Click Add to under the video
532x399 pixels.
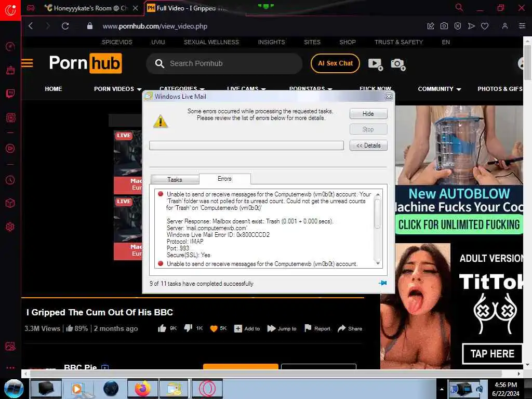point(247,328)
